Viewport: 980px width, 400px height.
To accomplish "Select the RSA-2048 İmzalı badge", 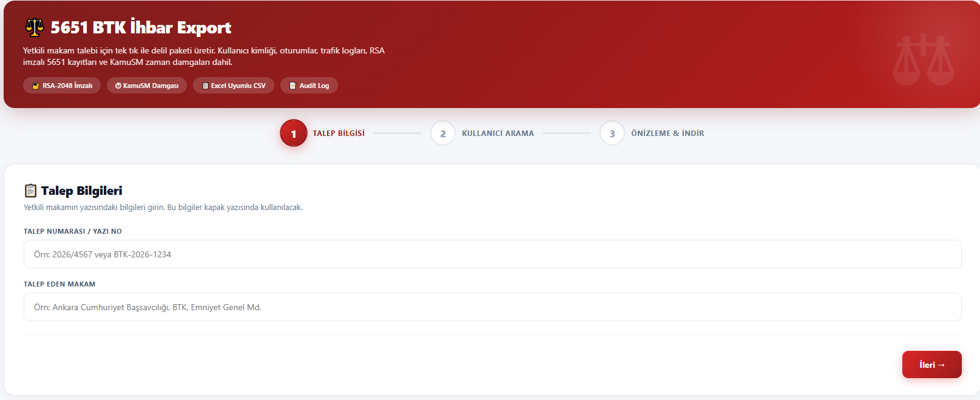I will coord(62,86).
